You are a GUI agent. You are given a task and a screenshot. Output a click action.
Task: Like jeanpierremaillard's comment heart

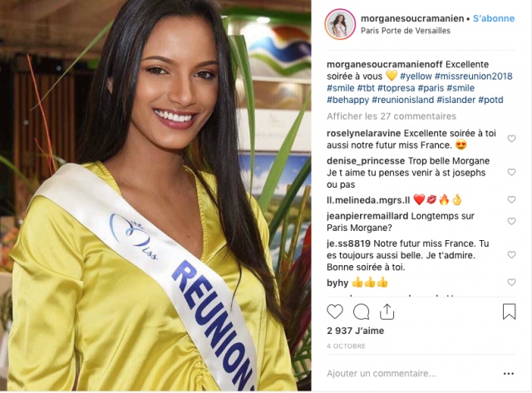[x=511, y=221]
